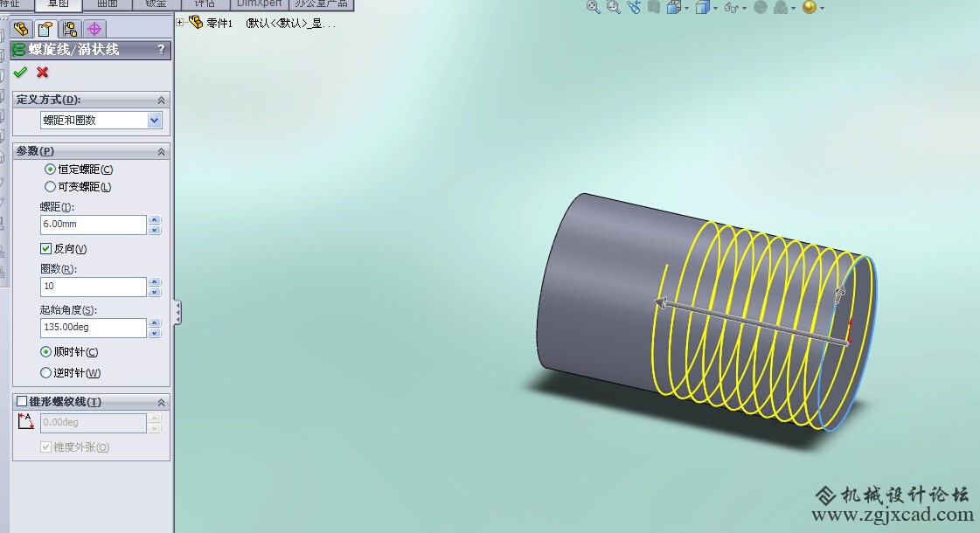Enable the 锥形螺纹线 taper helix checkbox

(x=22, y=401)
